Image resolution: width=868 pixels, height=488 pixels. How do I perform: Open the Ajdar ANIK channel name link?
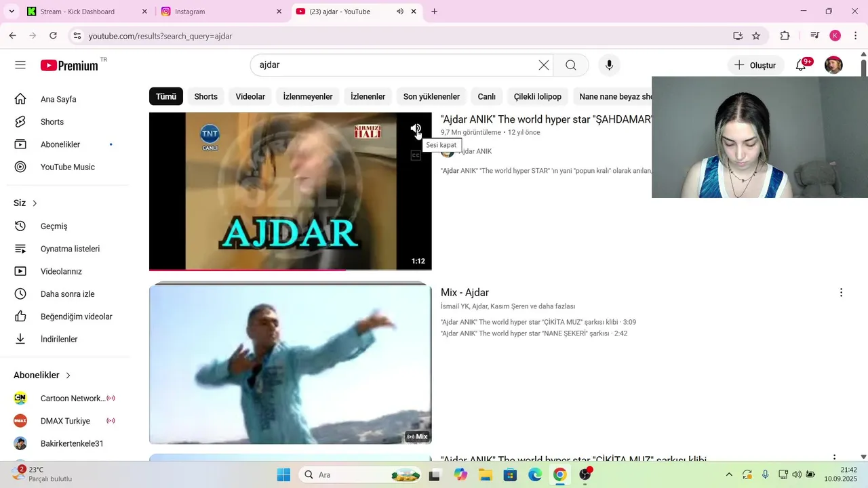(x=475, y=151)
